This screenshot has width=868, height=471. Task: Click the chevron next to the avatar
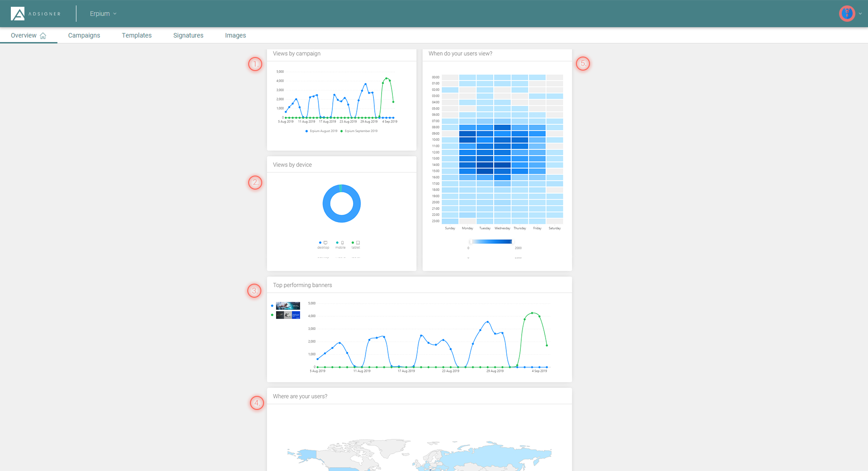click(860, 14)
